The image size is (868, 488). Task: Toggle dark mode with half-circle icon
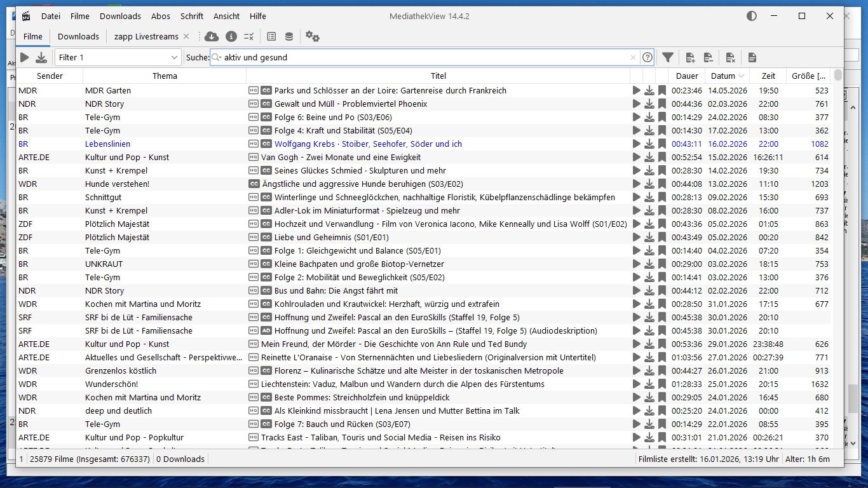pos(752,16)
